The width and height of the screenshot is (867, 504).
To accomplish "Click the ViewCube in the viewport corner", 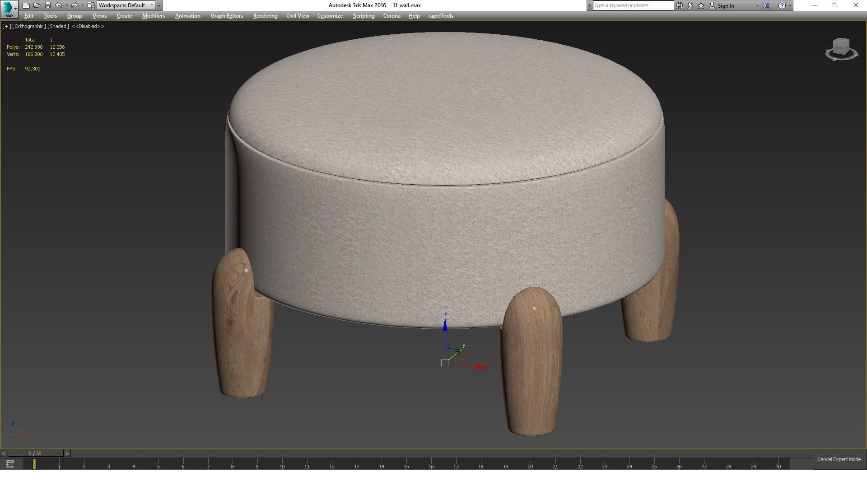I will [x=841, y=49].
